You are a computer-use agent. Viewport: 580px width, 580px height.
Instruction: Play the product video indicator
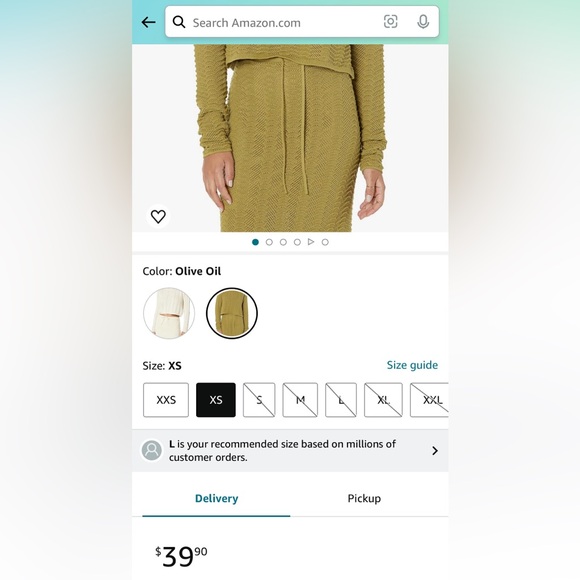pyautogui.click(x=311, y=242)
